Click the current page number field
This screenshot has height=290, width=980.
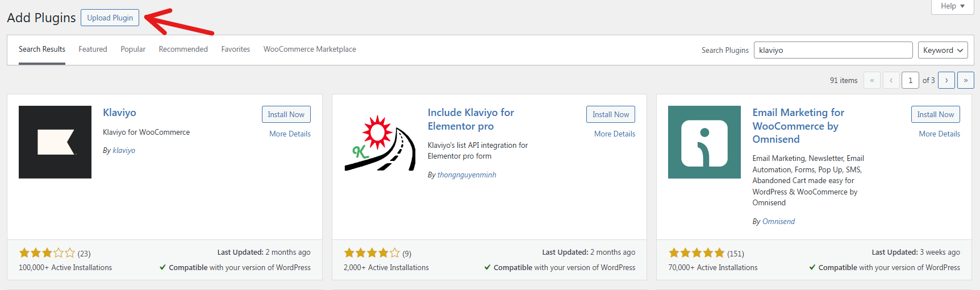pyautogui.click(x=910, y=80)
